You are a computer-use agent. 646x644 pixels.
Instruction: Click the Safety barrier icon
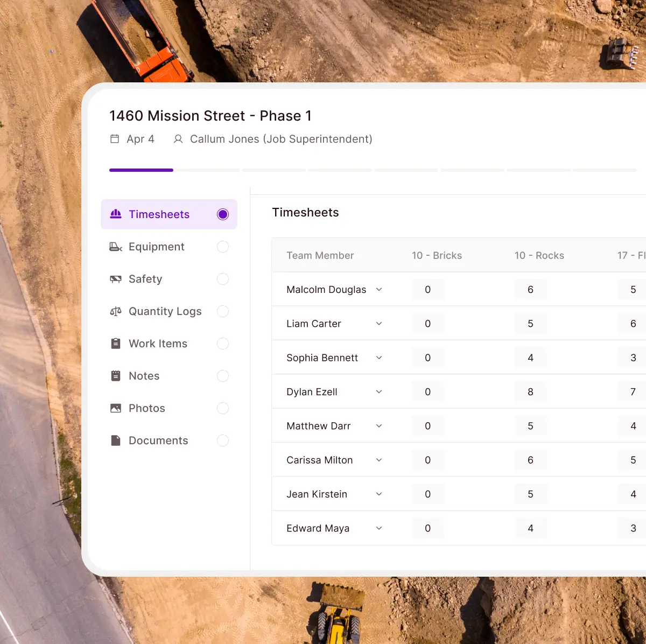tap(116, 279)
